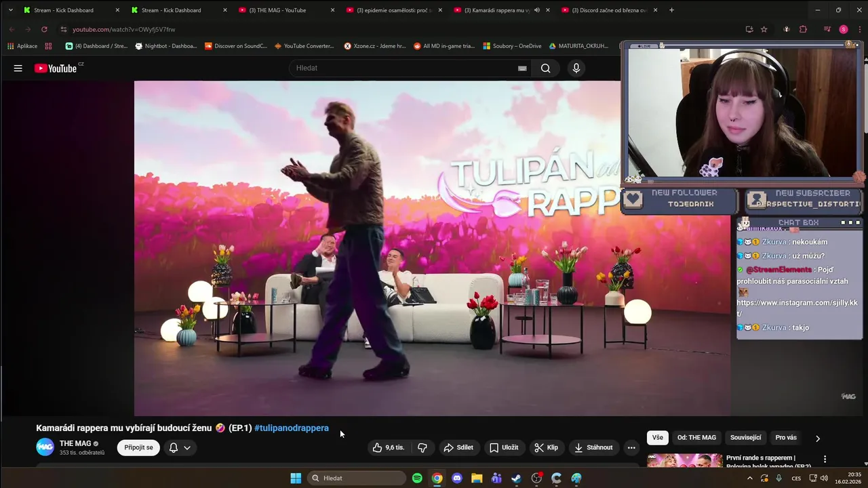View site information icon in address bar
This screenshot has height=488, width=868.
[x=64, y=29]
